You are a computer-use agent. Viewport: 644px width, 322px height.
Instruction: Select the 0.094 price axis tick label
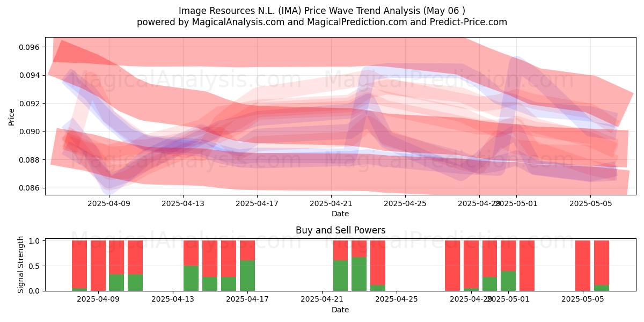click(30, 75)
